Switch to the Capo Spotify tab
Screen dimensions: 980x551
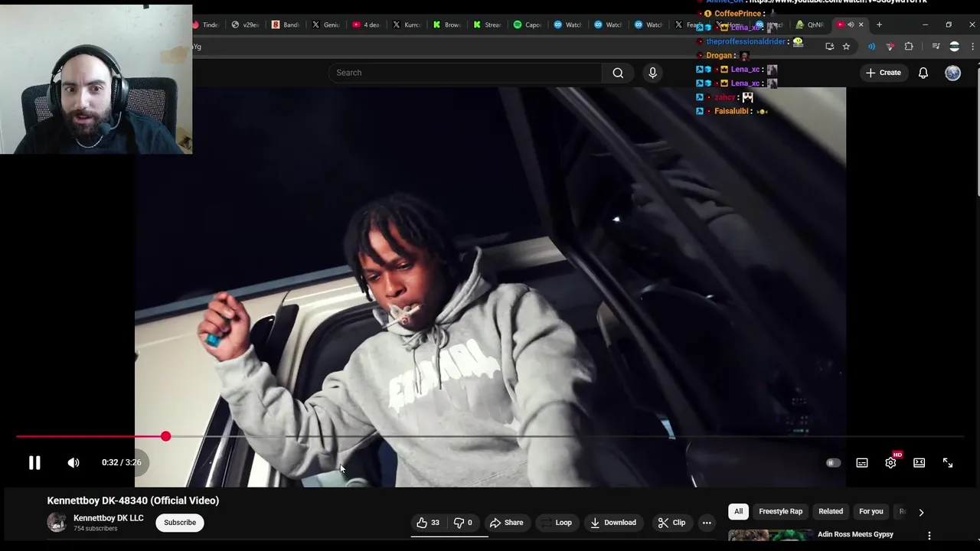pos(528,24)
